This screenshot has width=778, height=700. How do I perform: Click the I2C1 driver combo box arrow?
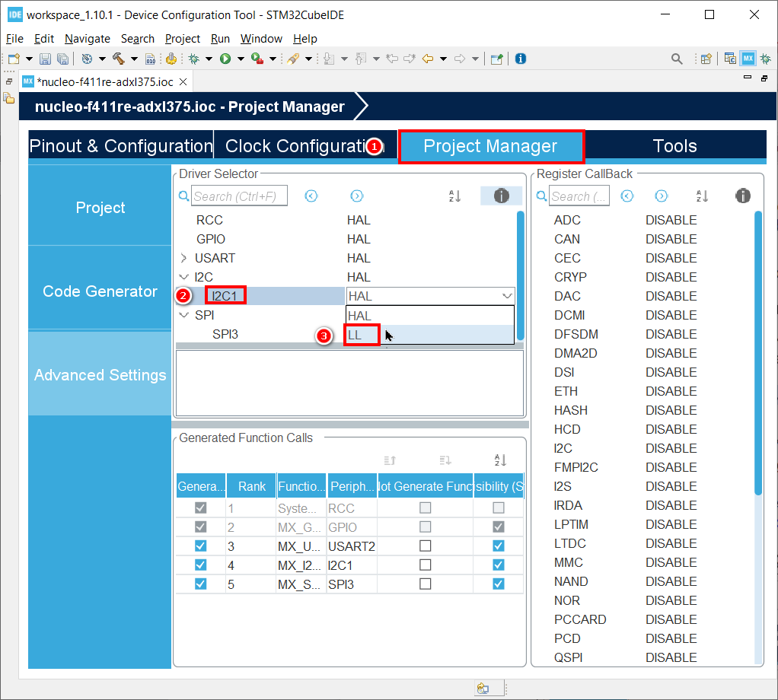pyautogui.click(x=507, y=296)
